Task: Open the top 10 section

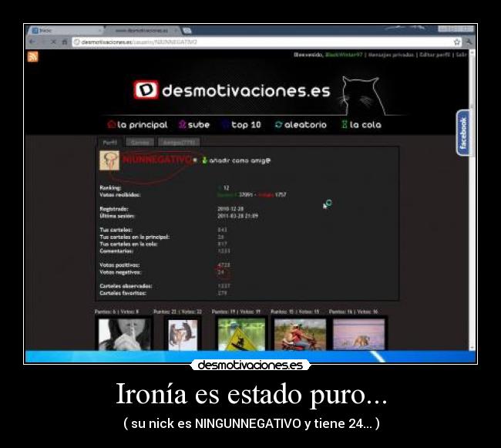Action: click(241, 125)
